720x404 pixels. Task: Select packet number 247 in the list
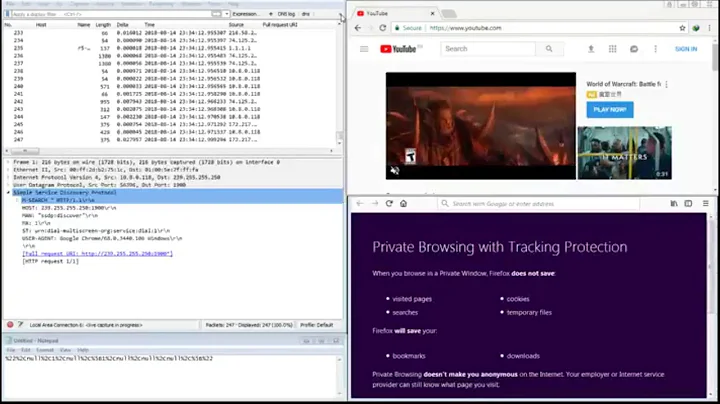[x=170, y=140]
